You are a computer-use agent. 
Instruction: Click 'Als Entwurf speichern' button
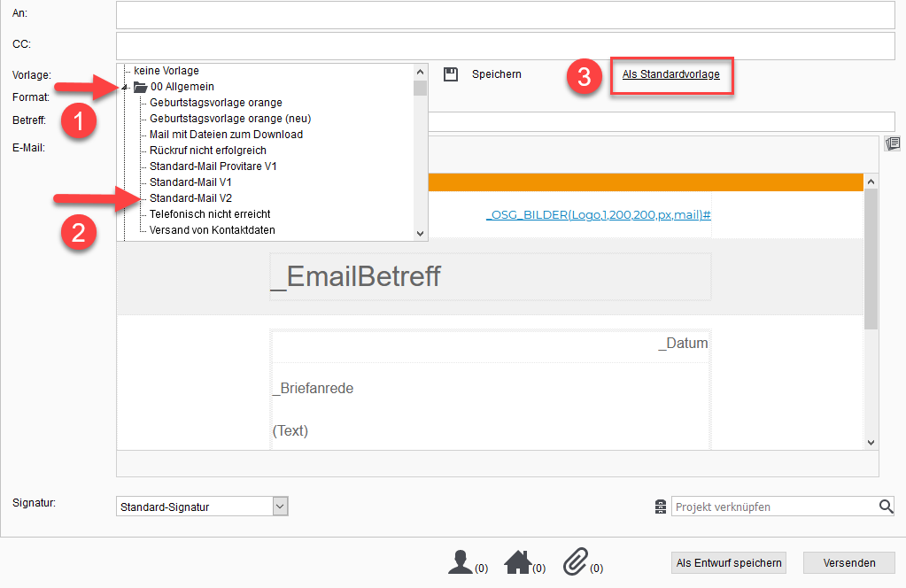(728, 563)
